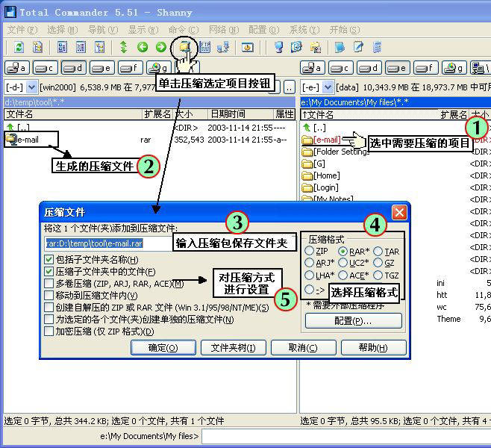Click the pack files toolbar icon
491x448 pixels.
point(184,47)
